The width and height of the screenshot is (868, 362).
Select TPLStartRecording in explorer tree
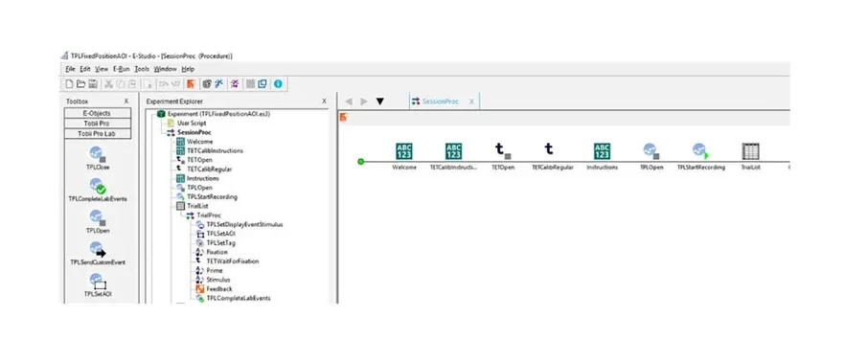pos(207,197)
